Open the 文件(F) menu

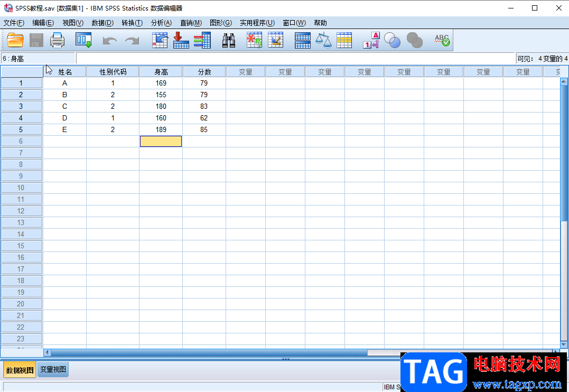click(14, 23)
